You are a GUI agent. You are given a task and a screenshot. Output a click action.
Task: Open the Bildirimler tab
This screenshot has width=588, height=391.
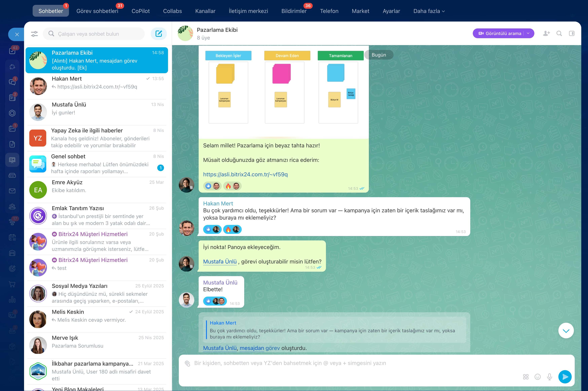click(x=294, y=11)
